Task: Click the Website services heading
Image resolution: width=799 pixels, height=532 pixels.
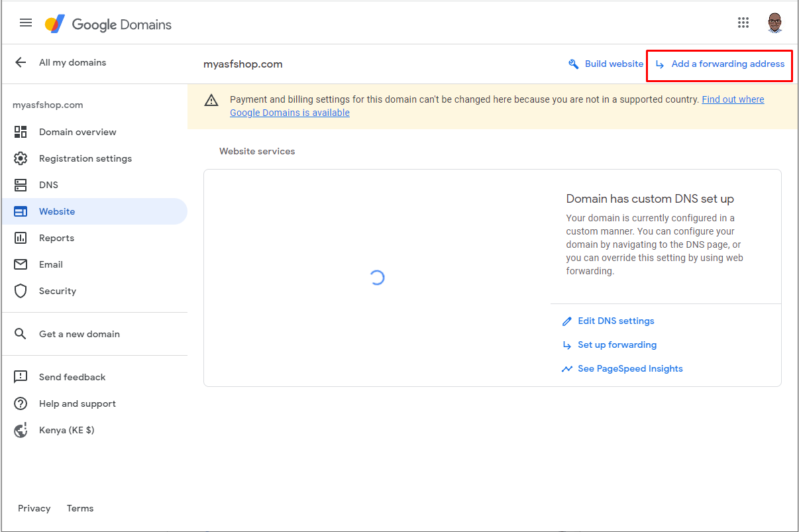Action: (x=257, y=151)
